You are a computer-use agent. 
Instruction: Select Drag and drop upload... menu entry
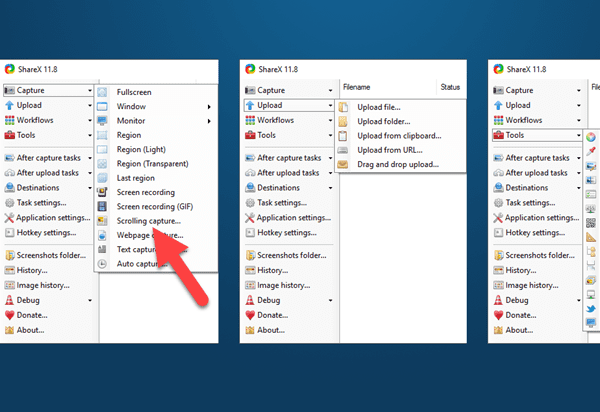[401, 164]
